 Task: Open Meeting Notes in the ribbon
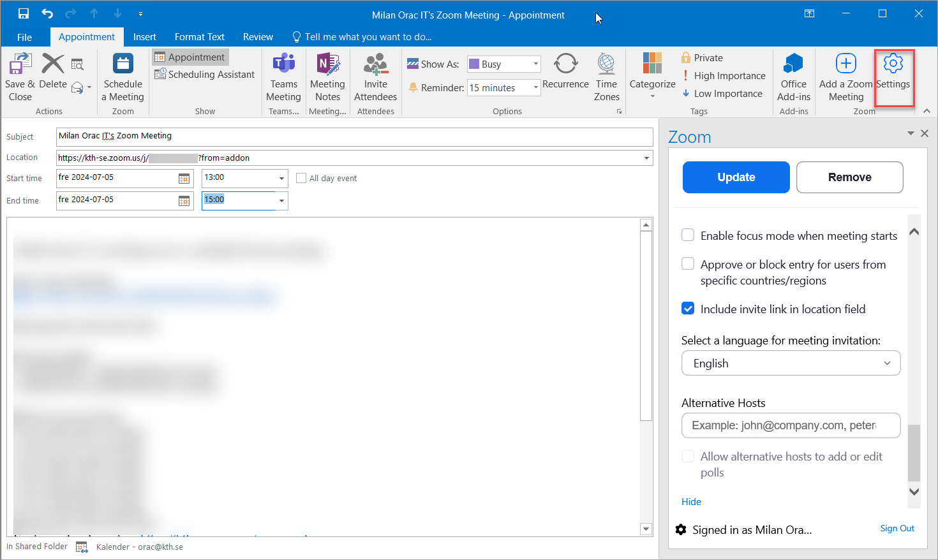[327, 64]
